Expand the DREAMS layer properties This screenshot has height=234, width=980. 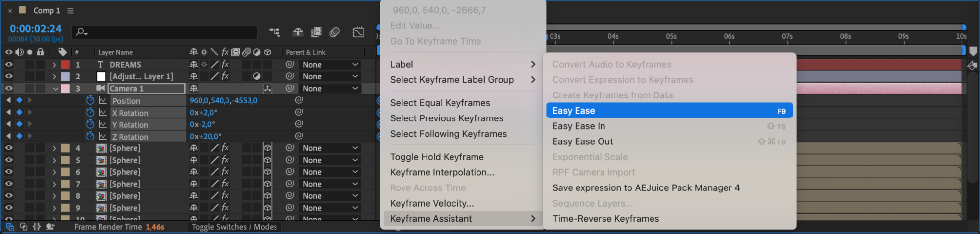click(x=54, y=65)
